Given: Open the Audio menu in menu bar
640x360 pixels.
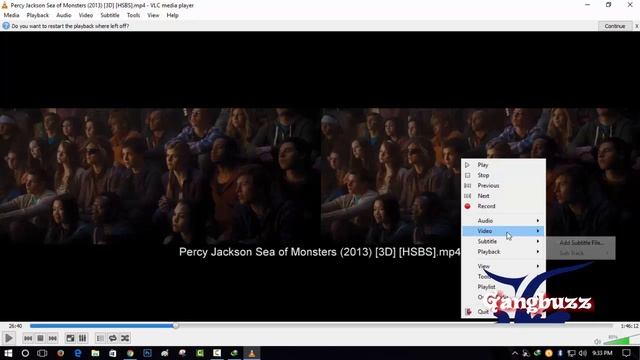Looking at the screenshot, I should point(63,15).
